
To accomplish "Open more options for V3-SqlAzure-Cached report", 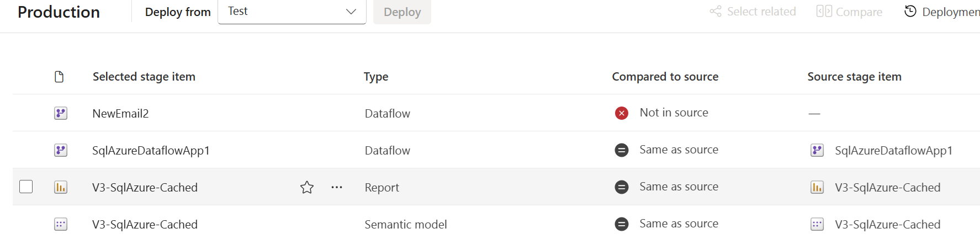I will click(337, 187).
